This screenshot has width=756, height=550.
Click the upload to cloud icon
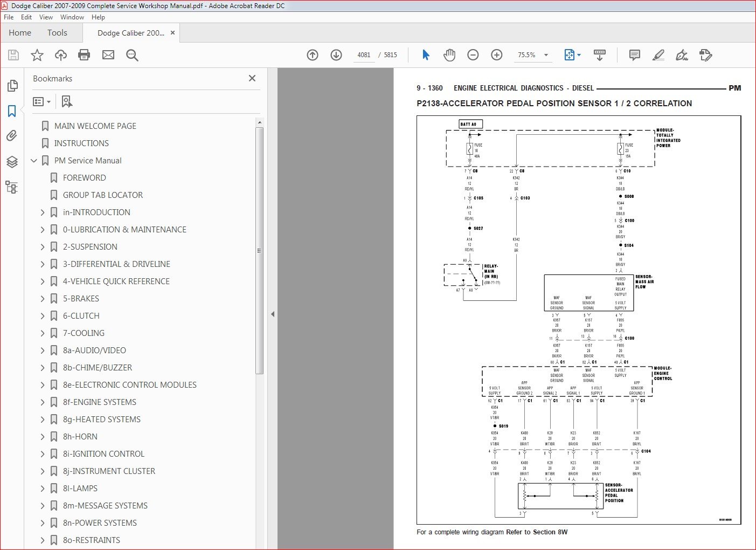click(61, 55)
